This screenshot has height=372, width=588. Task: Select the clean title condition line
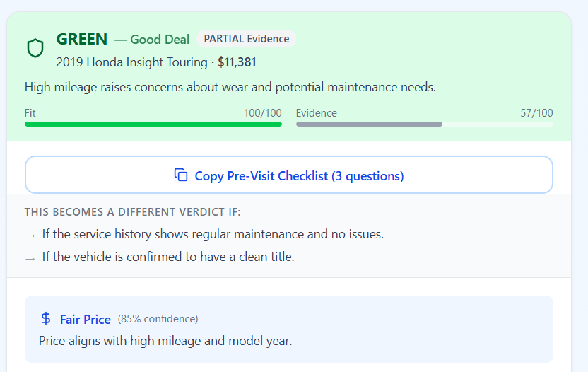[168, 257]
